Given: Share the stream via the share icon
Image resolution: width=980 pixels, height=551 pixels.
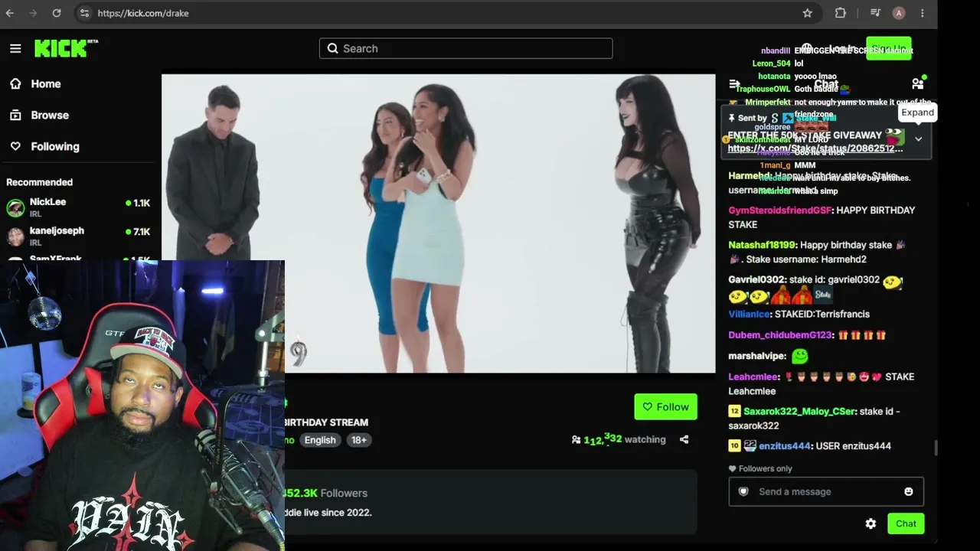Looking at the screenshot, I should click(684, 439).
